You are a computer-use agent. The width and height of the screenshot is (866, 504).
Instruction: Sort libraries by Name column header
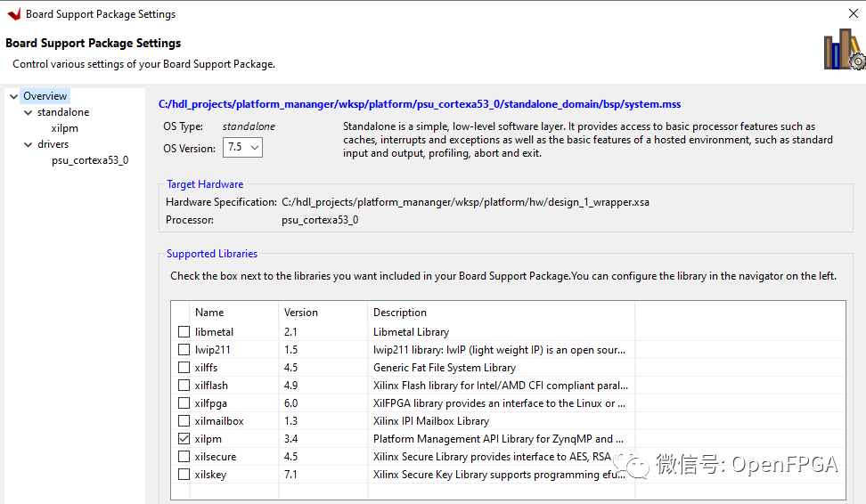(209, 313)
